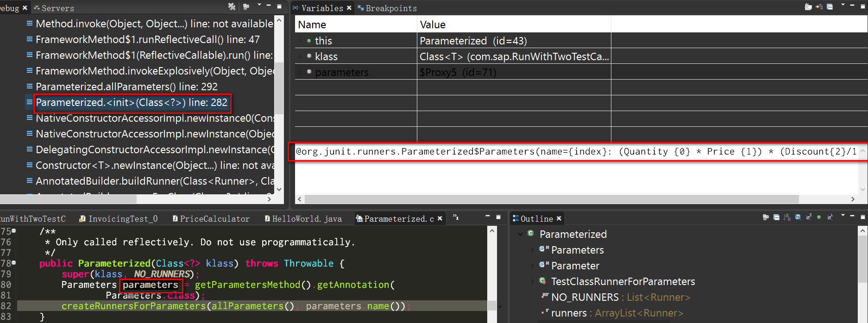The height and width of the screenshot is (323, 868).
Task: Toggle Hide Local Types in Outline
Action: [830, 217]
